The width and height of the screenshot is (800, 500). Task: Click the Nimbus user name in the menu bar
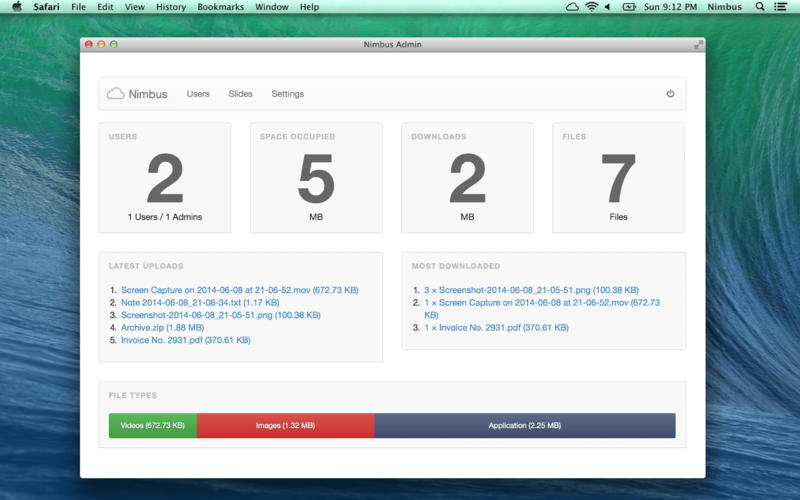(x=724, y=7)
